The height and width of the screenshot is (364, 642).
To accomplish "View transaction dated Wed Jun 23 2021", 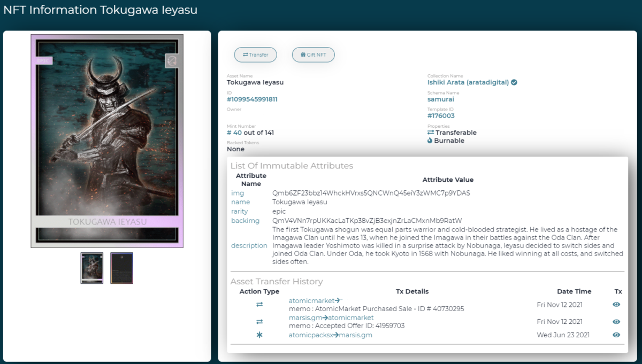I will tap(616, 335).
